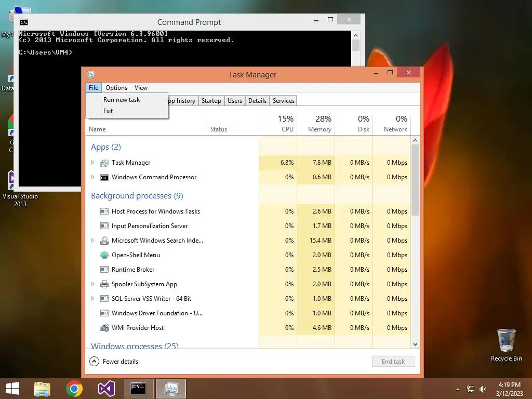Click the Task Manager row icon
This screenshot has height=399, width=532.
pos(104,163)
